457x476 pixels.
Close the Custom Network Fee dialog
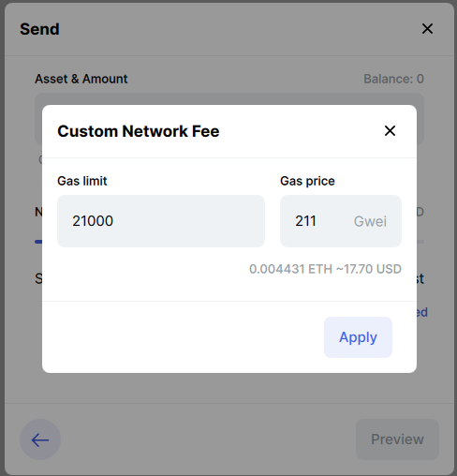390,131
